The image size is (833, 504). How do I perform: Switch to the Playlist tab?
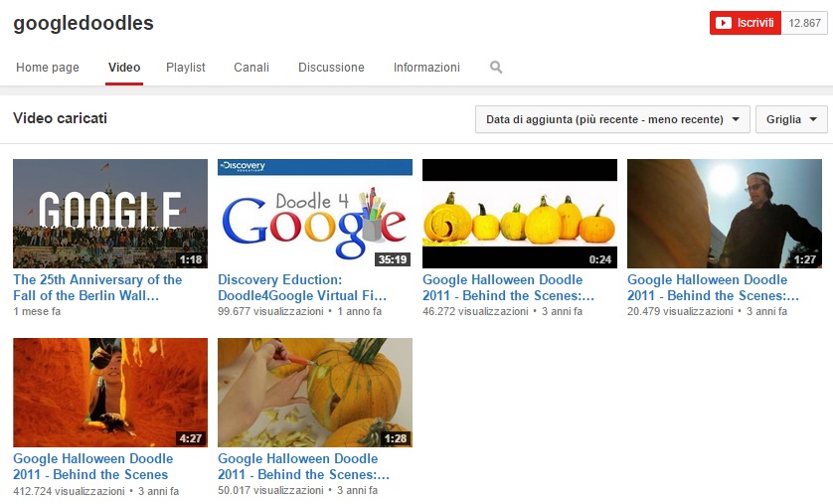186,68
